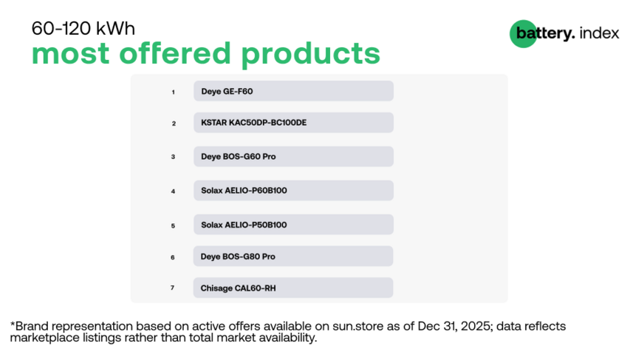Choose the Chisage CAL60-RH product bar

pos(293,288)
